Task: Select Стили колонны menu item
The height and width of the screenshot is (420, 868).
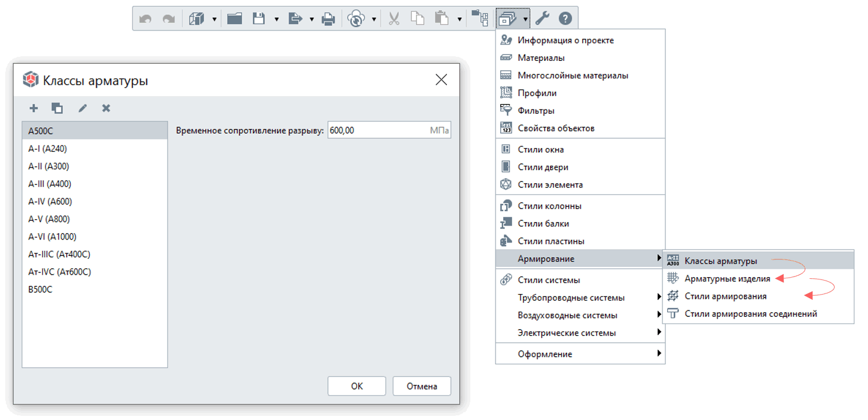Action: pos(549,206)
